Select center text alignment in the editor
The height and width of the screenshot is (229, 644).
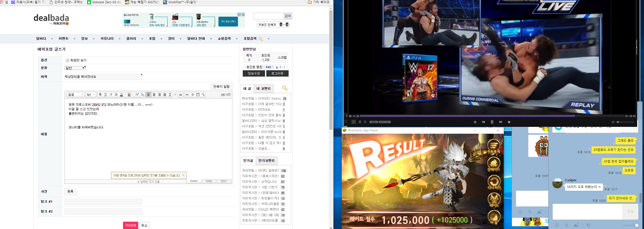point(154,95)
